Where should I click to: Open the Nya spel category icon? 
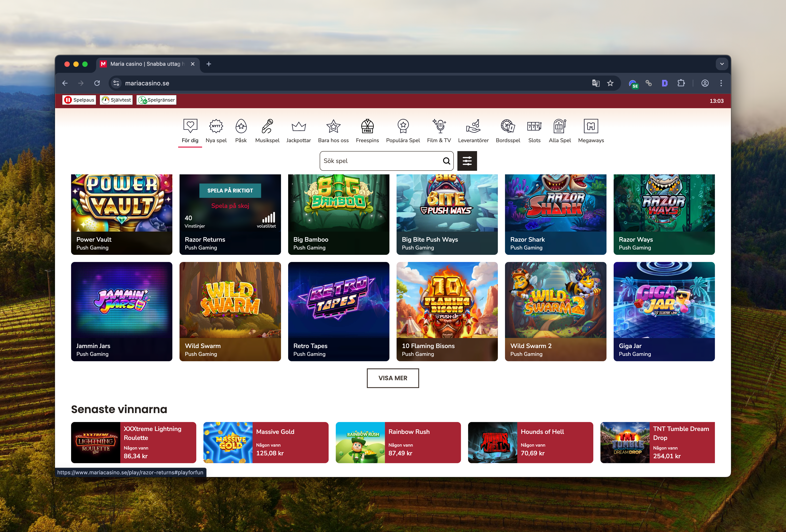216,126
